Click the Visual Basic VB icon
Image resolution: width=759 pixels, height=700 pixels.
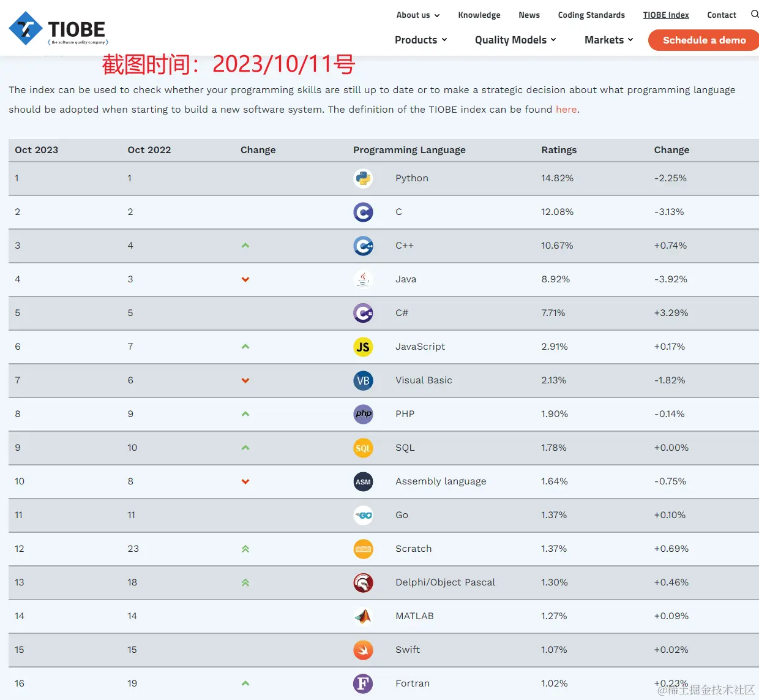pyautogui.click(x=363, y=380)
